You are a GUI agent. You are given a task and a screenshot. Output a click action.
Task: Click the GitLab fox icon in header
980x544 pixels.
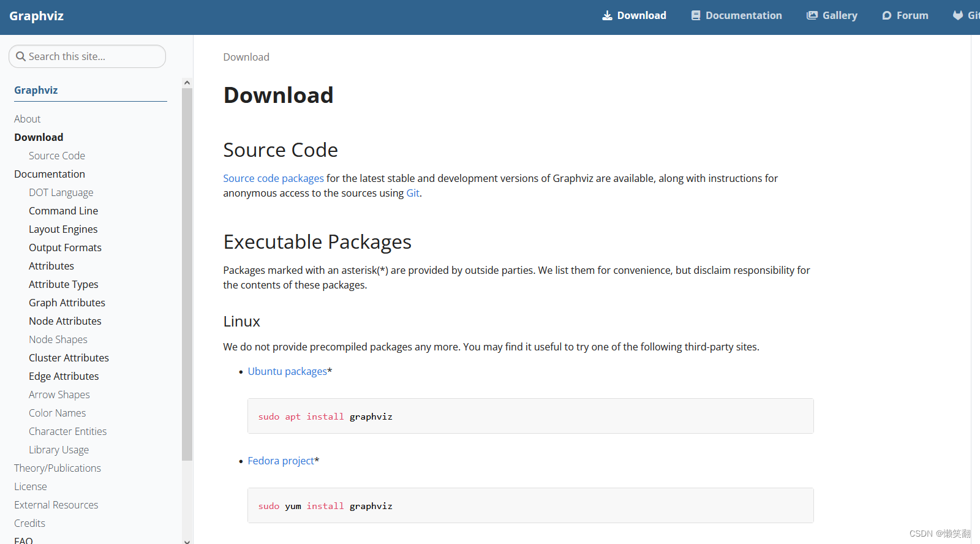click(x=958, y=16)
